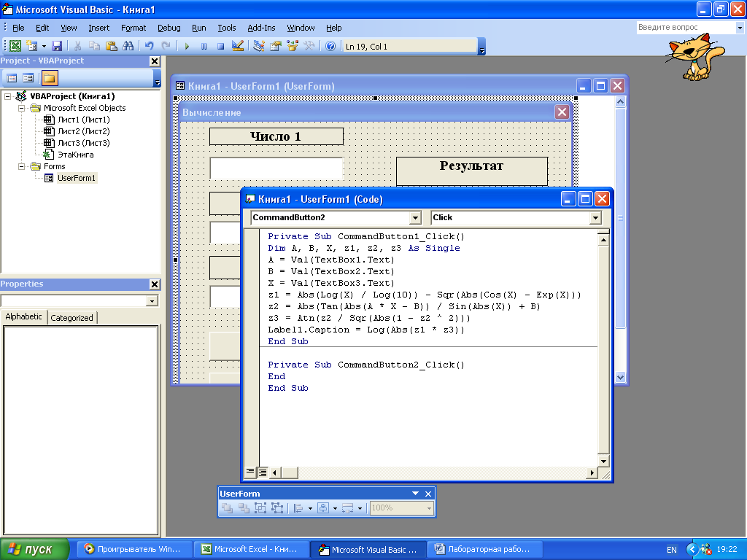Close the Project - VBAProject panel
This screenshot has height=560, width=747.
point(155,61)
